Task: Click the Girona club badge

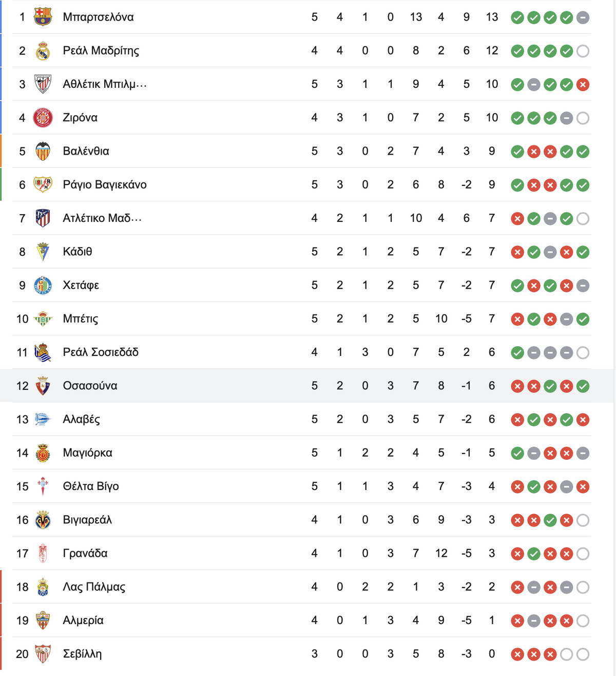Action: (43, 118)
